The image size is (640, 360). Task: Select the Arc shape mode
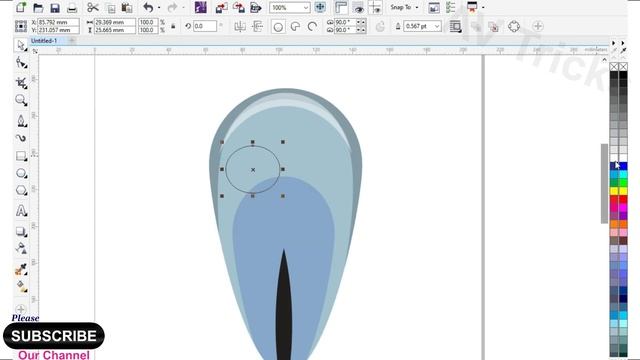[x=312, y=27]
